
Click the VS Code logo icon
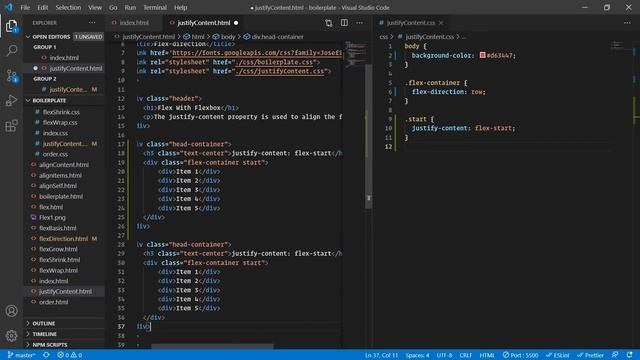(9, 7)
